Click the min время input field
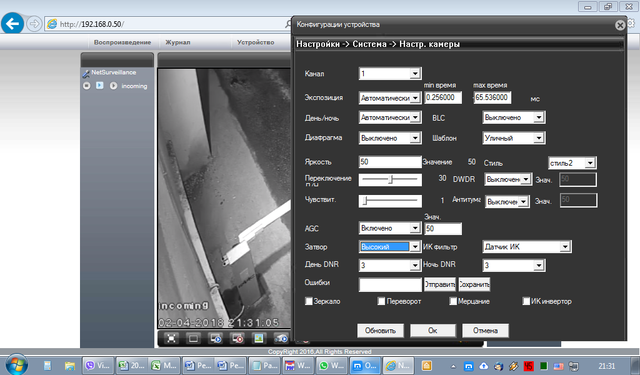Screen dimensions: 640x375 (443, 98)
